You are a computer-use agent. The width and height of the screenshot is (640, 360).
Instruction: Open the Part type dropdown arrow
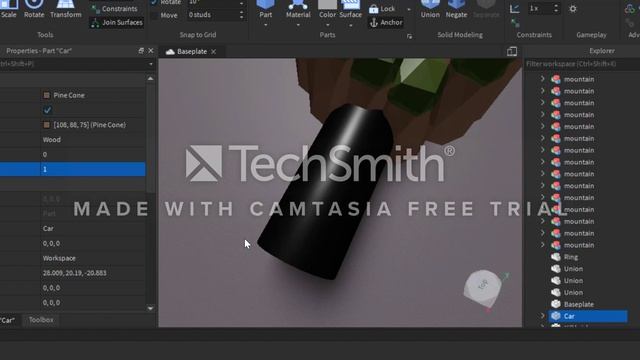click(265, 25)
